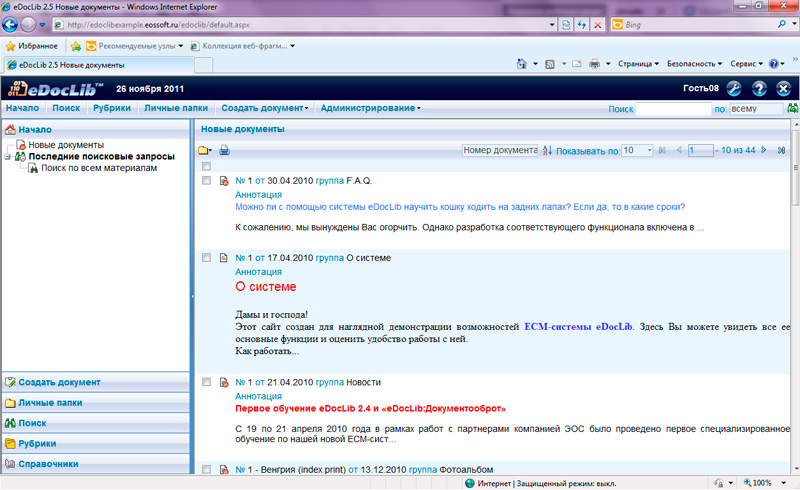
Task: Open 'Личные папки' sidebar panel
Action: coord(96,403)
